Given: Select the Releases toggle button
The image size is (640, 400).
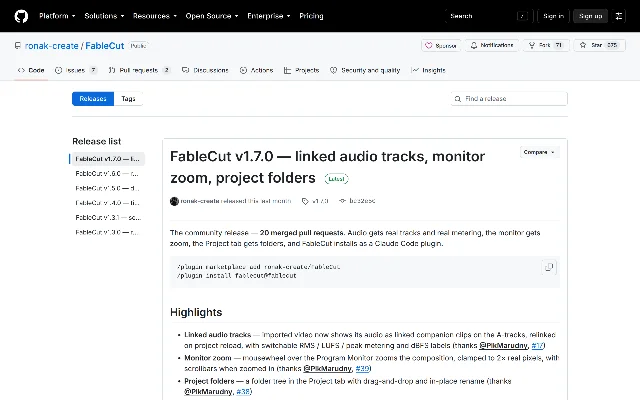Looking at the screenshot, I should tap(93, 99).
